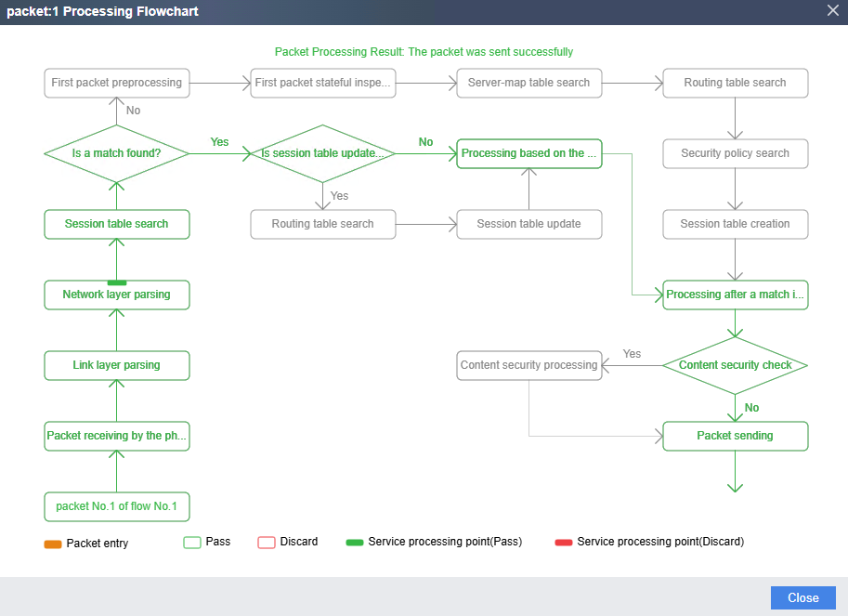Click the red Service processing point(Discard) swatch
Image resolution: width=848 pixels, height=616 pixels.
click(x=563, y=542)
